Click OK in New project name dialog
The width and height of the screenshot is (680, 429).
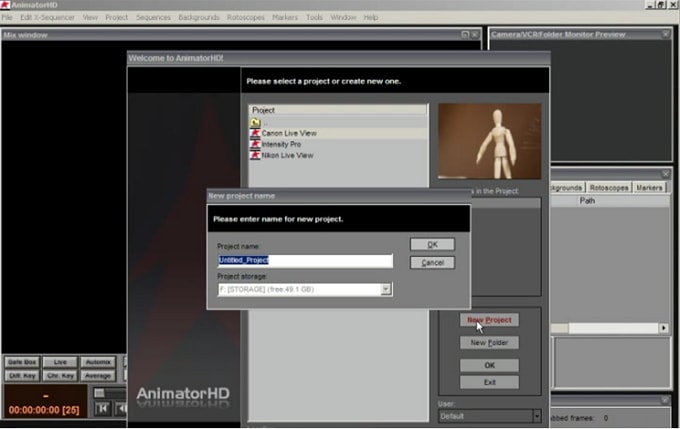tap(432, 245)
